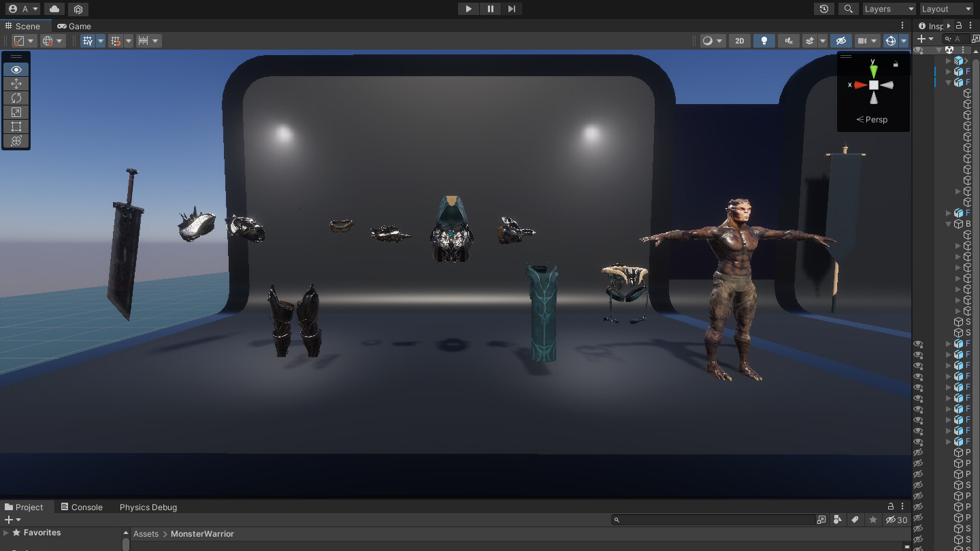Screen dimensions: 980x551
Task: Switch to the Game tab
Action: (74, 26)
